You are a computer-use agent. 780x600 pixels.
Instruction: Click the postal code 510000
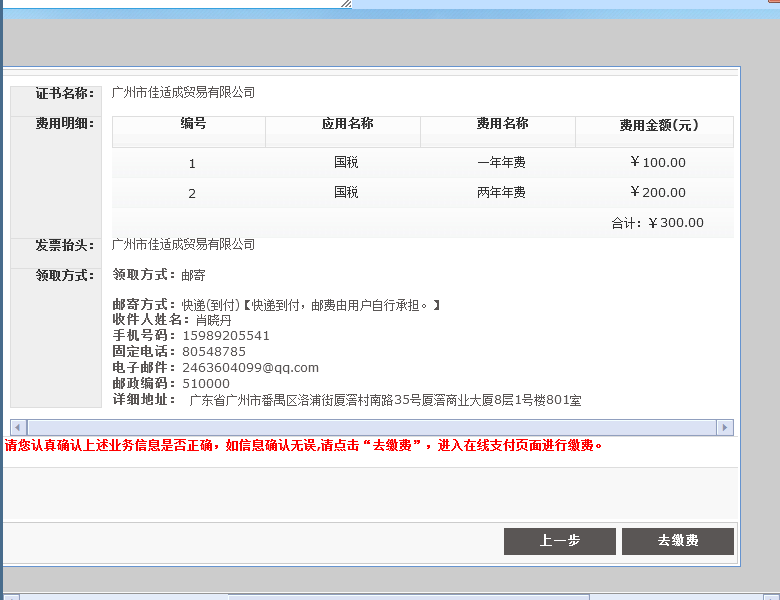(x=206, y=384)
